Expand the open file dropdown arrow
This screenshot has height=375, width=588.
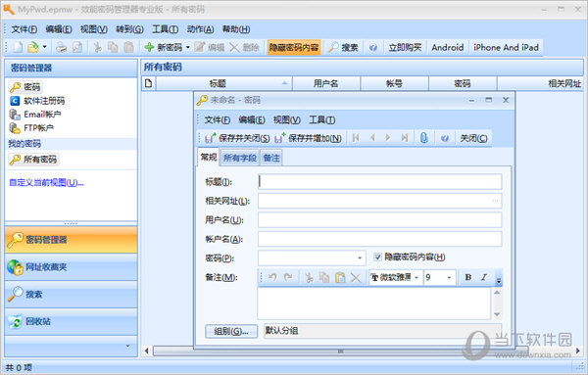click(x=45, y=47)
